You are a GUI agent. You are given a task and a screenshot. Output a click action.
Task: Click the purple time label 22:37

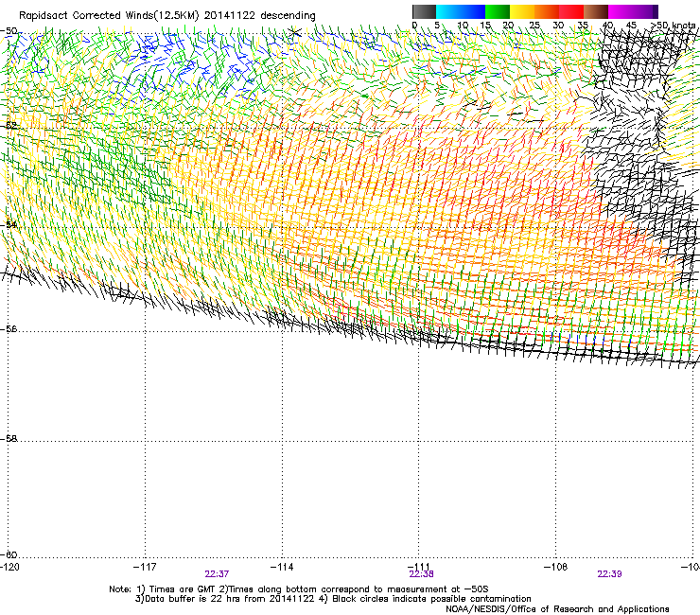point(217,574)
